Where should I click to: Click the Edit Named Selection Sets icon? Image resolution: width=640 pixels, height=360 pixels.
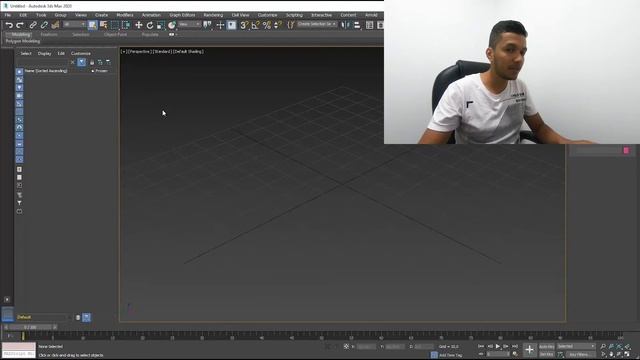[x=291, y=25]
